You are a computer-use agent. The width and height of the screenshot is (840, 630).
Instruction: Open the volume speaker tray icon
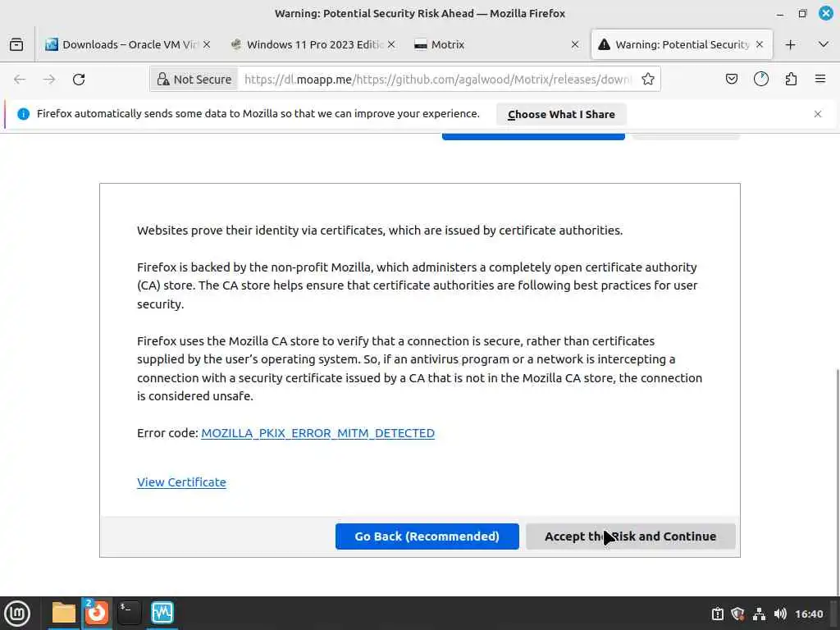click(780, 614)
